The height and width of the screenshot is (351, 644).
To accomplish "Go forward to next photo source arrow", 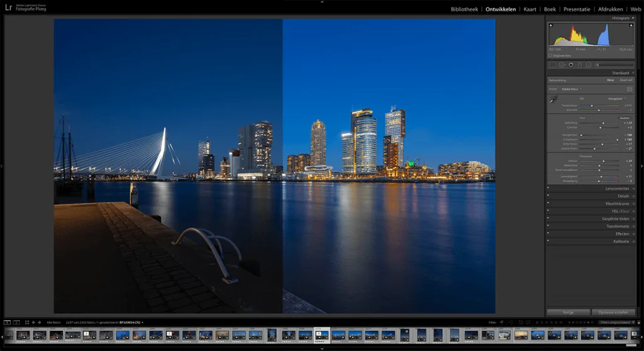I will (x=40, y=323).
